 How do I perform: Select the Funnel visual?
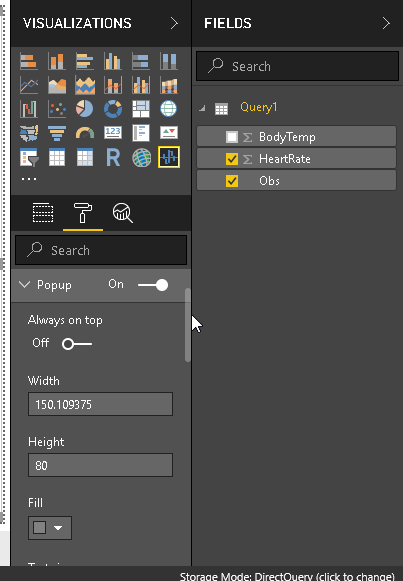57,133
